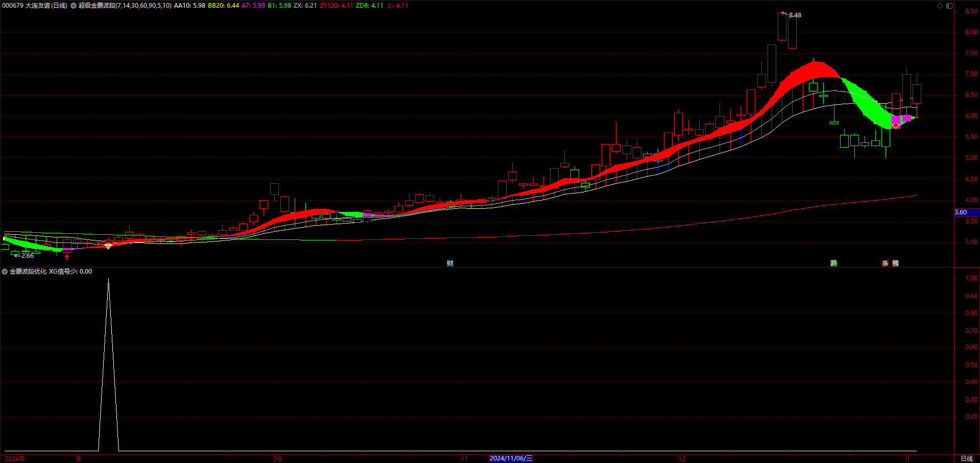The height and width of the screenshot is (463, 980).
Task: Open the 超级金爵波段 indicator dropdown arrow
Action: point(74,6)
